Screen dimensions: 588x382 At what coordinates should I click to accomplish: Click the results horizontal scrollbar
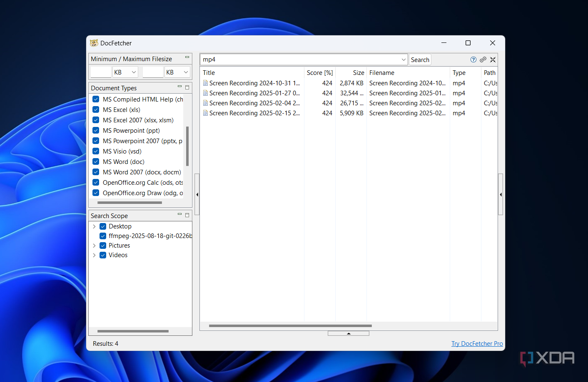(290, 326)
